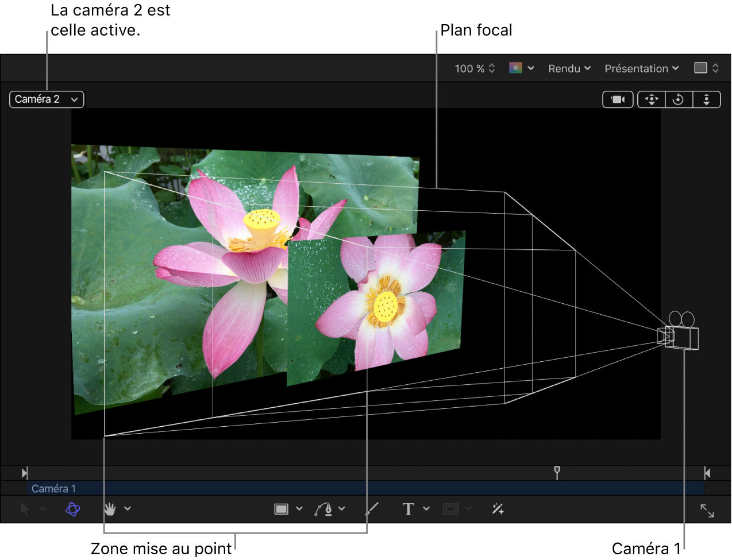Screen dimensions: 732x560
Task: Select the Text tool
Action: (x=408, y=509)
